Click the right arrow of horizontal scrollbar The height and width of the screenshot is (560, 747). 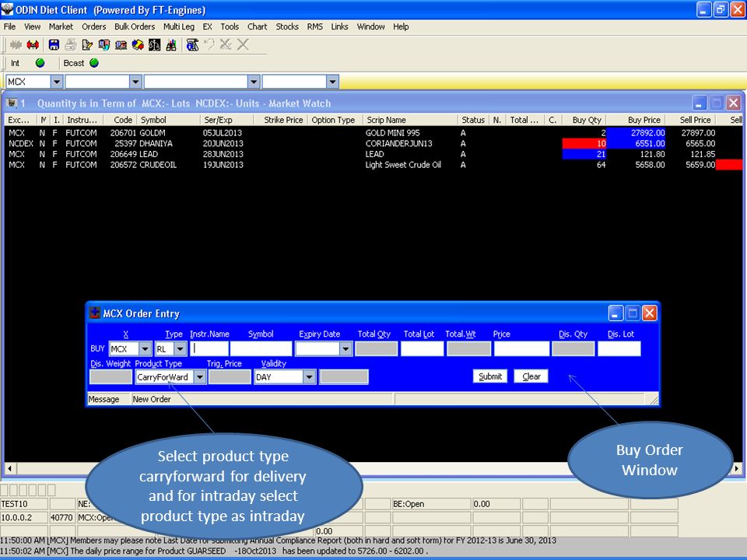pos(737,468)
